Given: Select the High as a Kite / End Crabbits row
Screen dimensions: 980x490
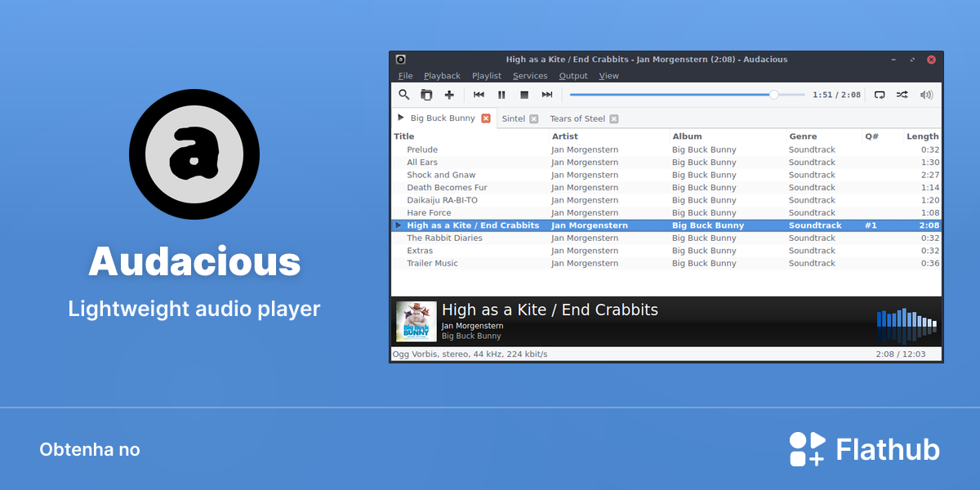Looking at the screenshot, I should [666, 225].
